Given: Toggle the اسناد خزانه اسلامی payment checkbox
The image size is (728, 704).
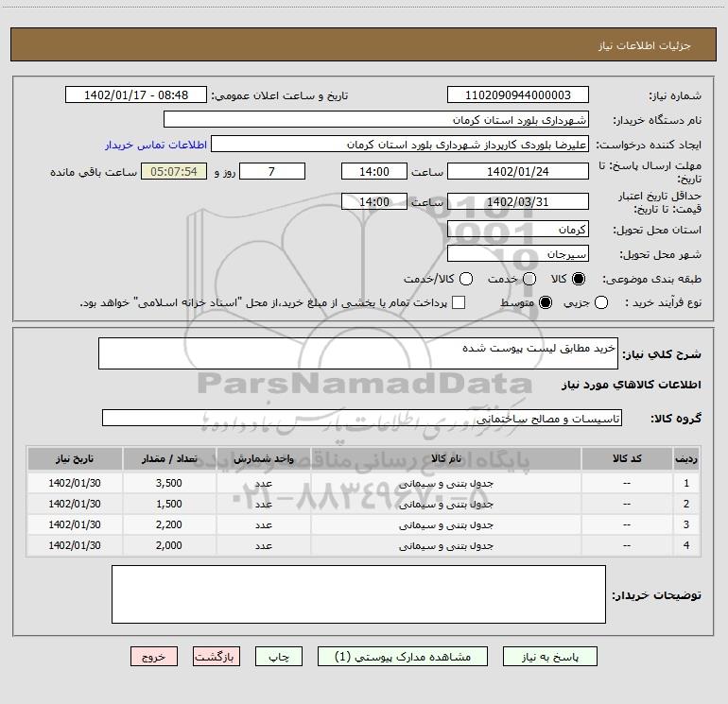Looking at the screenshot, I should click(459, 302).
